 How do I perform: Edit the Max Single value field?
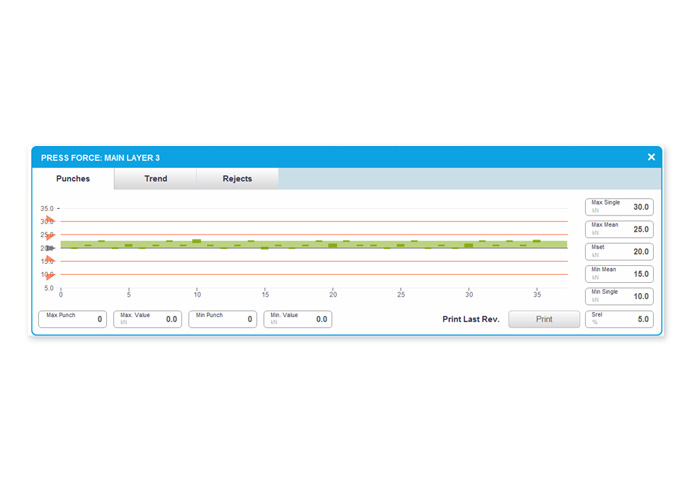pyautogui.click(x=619, y=207)
